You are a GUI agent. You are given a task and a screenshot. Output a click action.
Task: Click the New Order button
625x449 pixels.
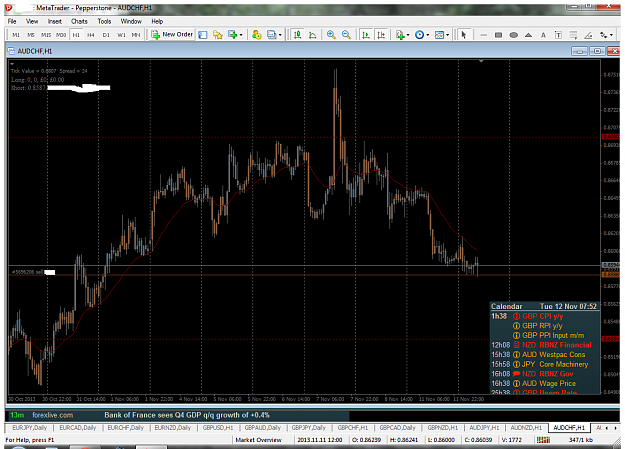pos(172,35)
